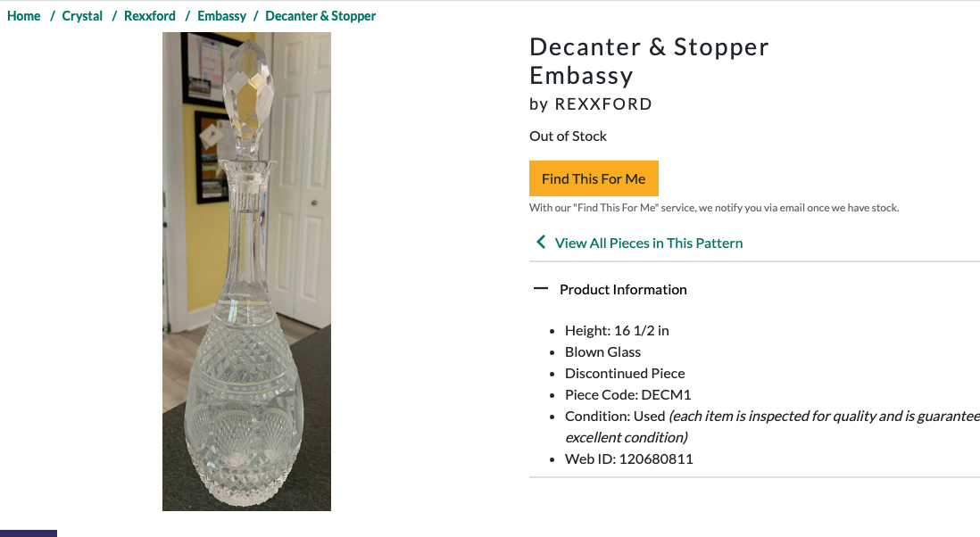Click the Discontinued Piece bullet item

pyautogui.click(x=625, y=374)
